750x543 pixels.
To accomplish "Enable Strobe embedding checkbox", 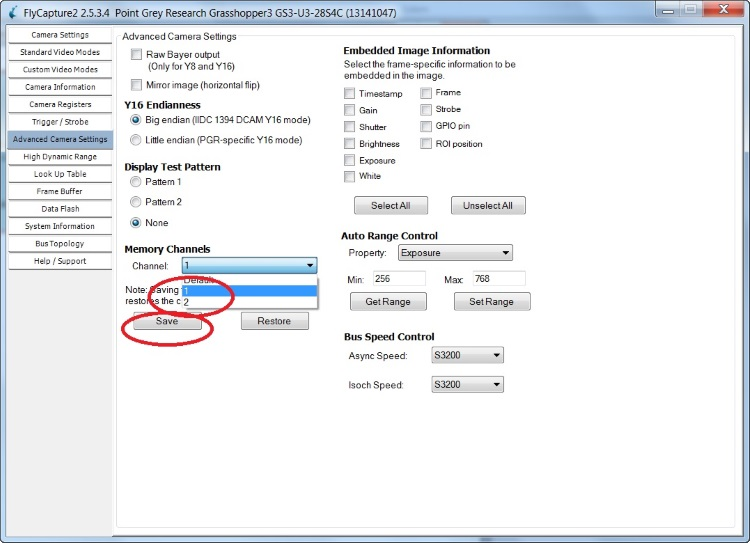I will pyautogui.click(x=426, y=110).
